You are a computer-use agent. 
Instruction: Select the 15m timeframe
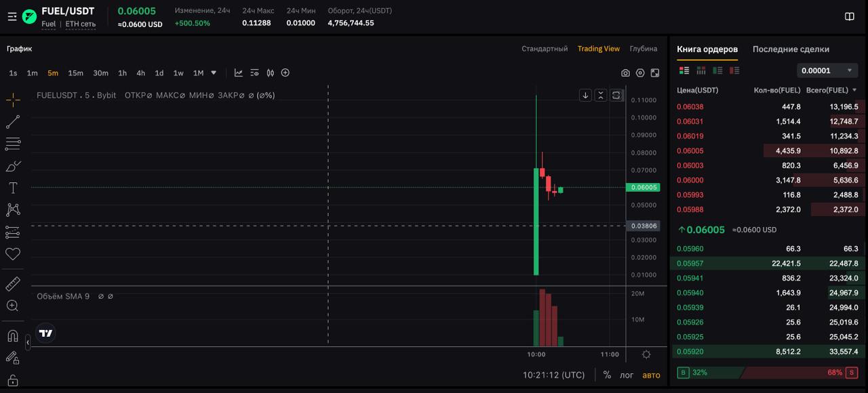coord(75,73)
